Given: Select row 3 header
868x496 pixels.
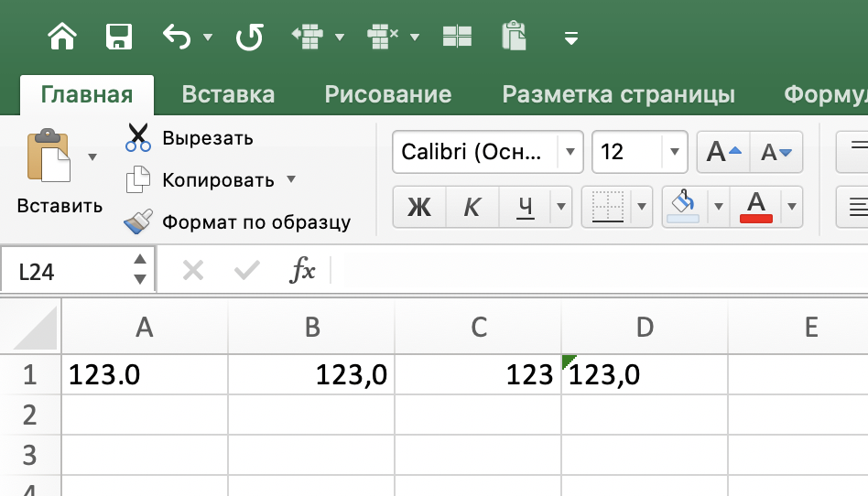Looking at the screenshot, I should tap(30, 455).
